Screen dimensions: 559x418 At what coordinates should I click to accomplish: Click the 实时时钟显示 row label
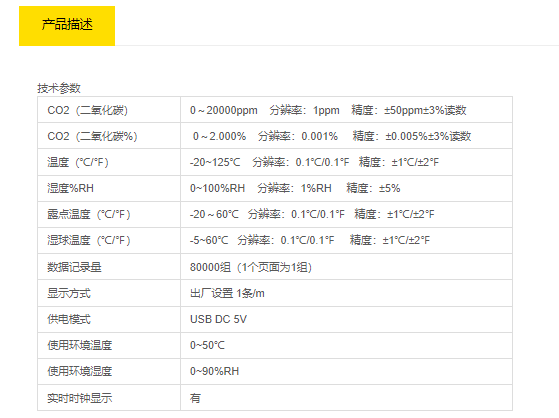click(x=109, y=398)
